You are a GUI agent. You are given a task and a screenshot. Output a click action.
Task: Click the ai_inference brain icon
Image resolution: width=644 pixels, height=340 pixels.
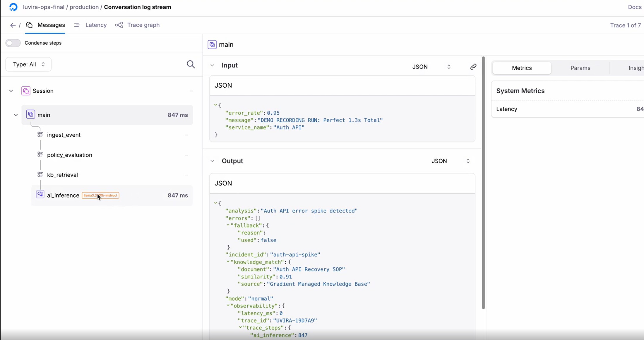click(x=40, y=195)
